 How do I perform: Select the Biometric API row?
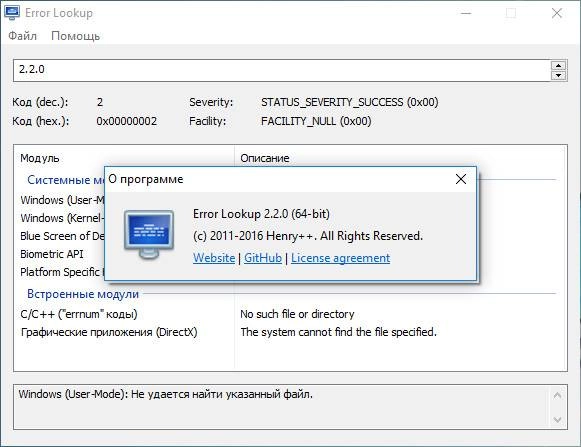52,254
